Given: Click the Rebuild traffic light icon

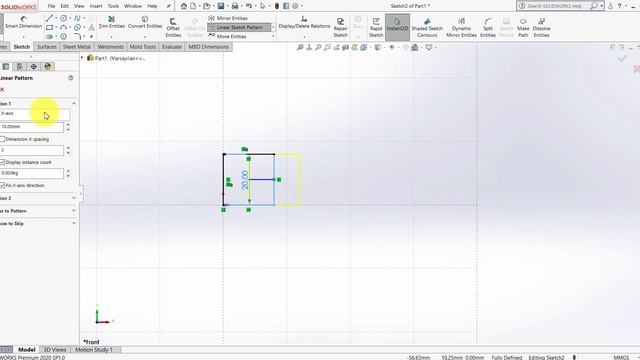Looking at the screenshot, I should tap(277, 6).
